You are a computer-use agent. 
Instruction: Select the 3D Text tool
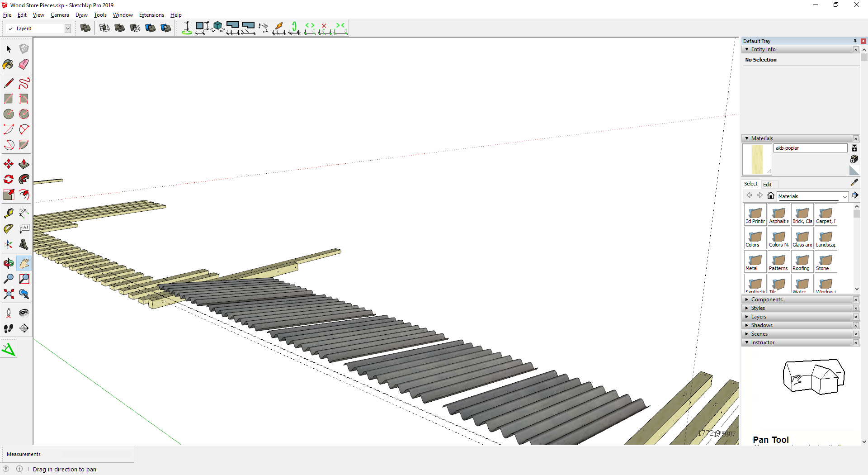24,244
